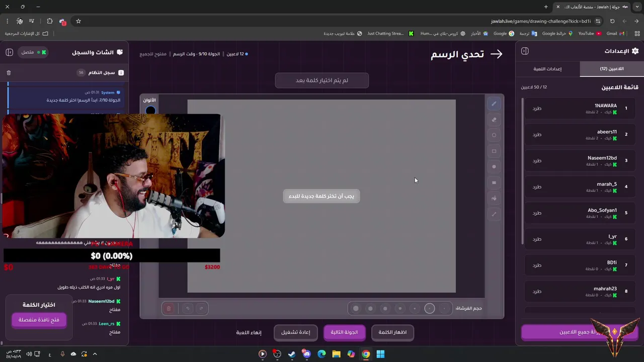Open the Steam icon in the taskbar
The height and width of the screenshot is (362, 644).
coord(292,354)
